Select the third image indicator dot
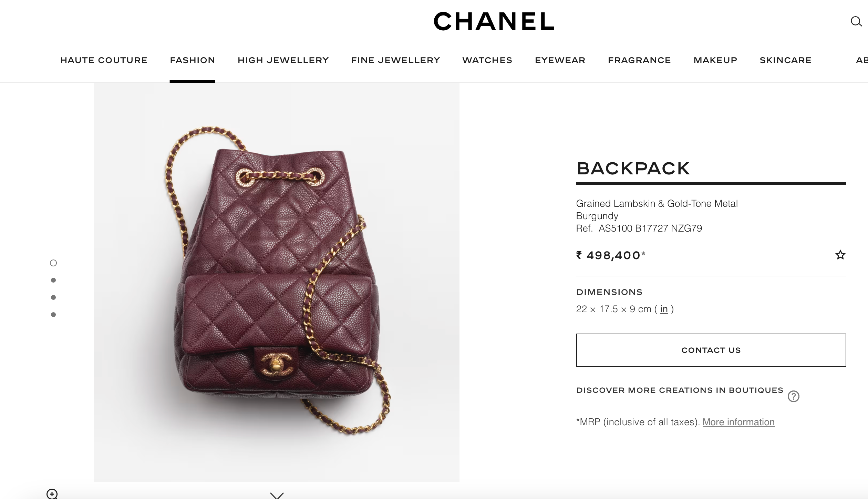Image resolution: width=868 pixels, height=499 pixels. pos(53,297)
